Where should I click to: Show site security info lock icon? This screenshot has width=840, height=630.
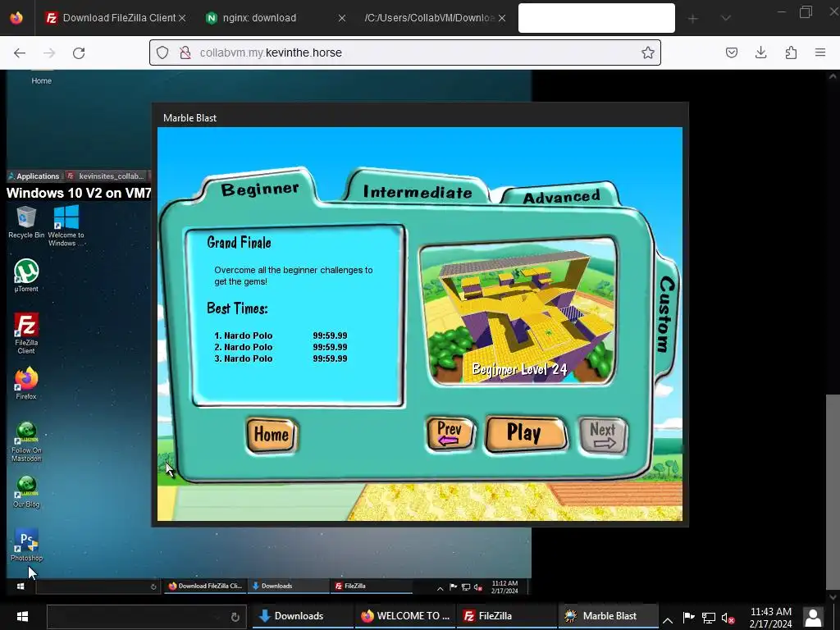(x=185, y=52)
